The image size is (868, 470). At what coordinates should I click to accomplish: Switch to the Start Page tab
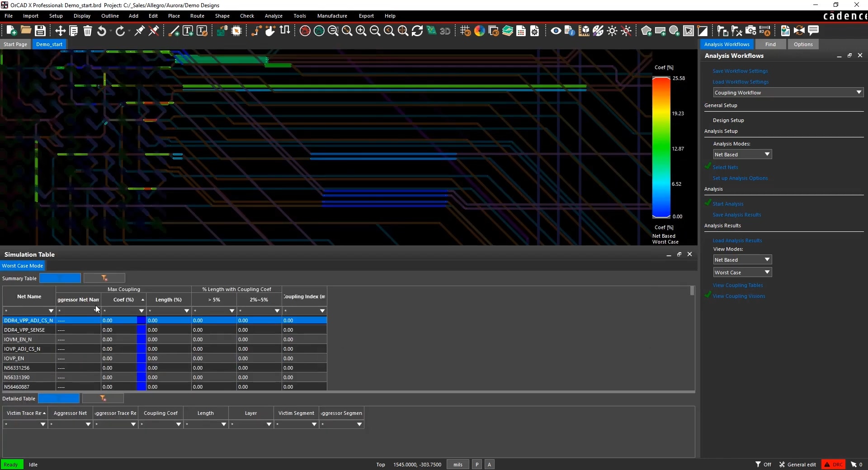(x=15, y=44)
